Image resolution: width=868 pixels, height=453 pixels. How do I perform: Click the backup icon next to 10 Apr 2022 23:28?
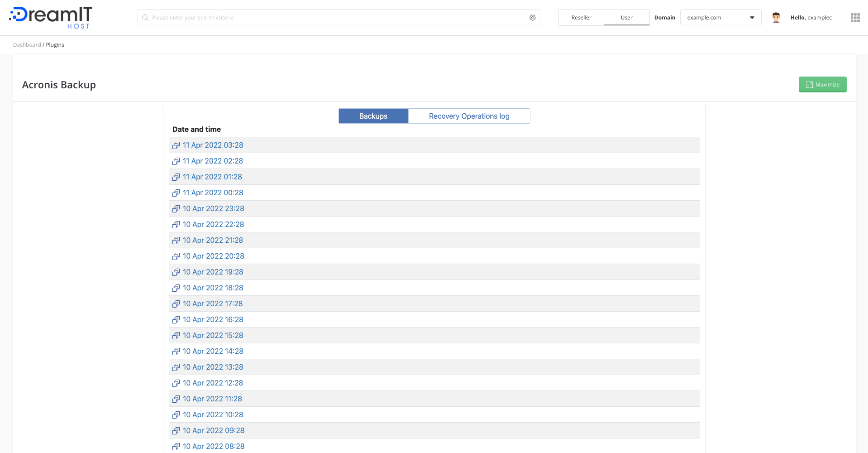pyautogui.click(x=176, y=209)
